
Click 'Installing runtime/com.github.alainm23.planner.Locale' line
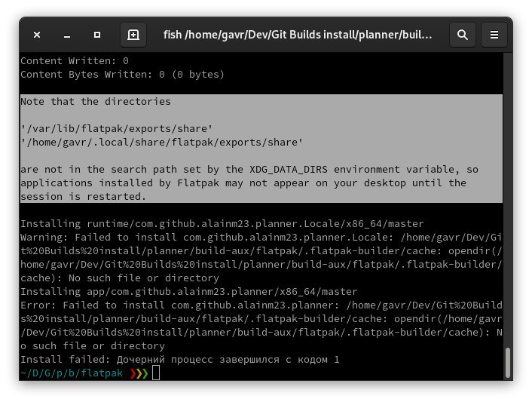[222, 224]
